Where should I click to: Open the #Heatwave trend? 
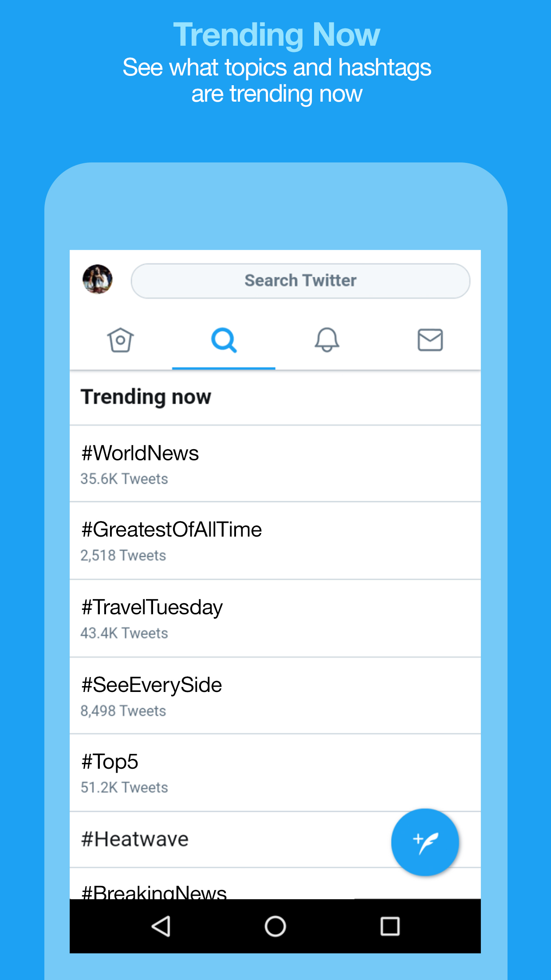[x=135, y=839]
